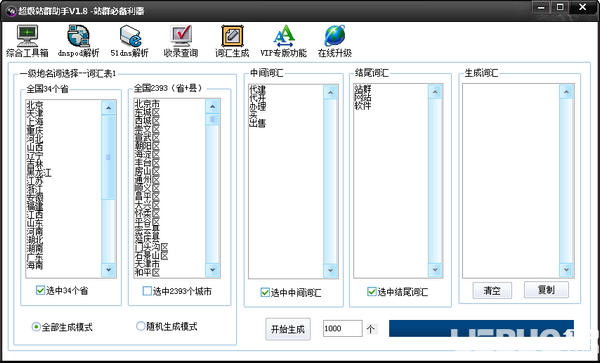This screenshot has width=600, height=363.
Task: Select 办理 in 中间词汇 list
Action: (x=258, y=106)
